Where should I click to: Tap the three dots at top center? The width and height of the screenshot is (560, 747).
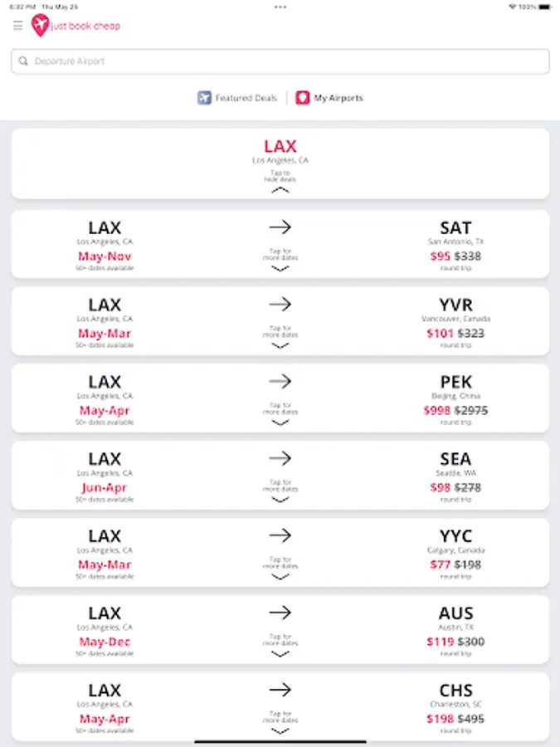click(x=280, y=7)
